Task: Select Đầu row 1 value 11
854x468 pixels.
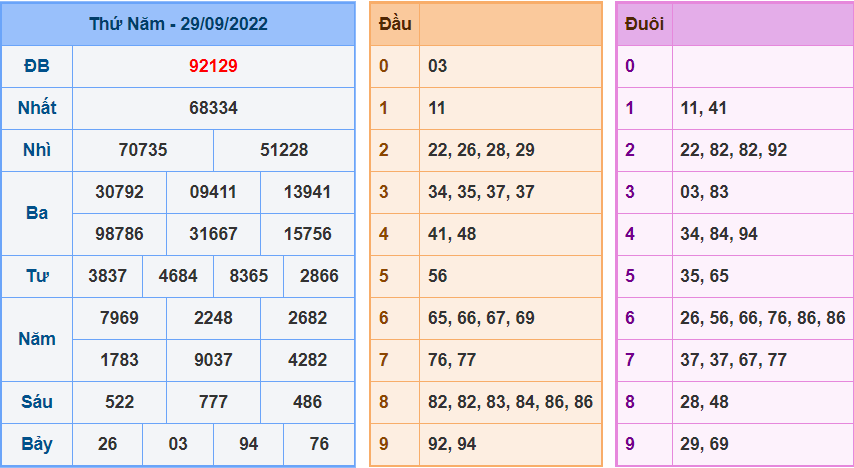Action: point(437,108)
